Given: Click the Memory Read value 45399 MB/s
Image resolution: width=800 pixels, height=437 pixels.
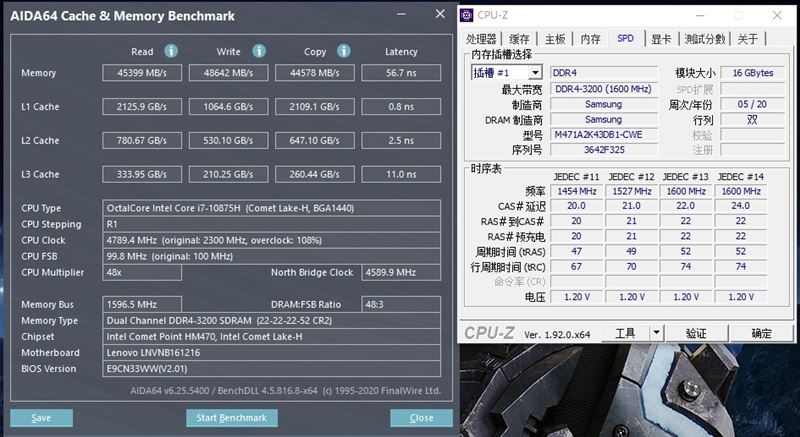Looking at the screenshot, I should (142, 72).
